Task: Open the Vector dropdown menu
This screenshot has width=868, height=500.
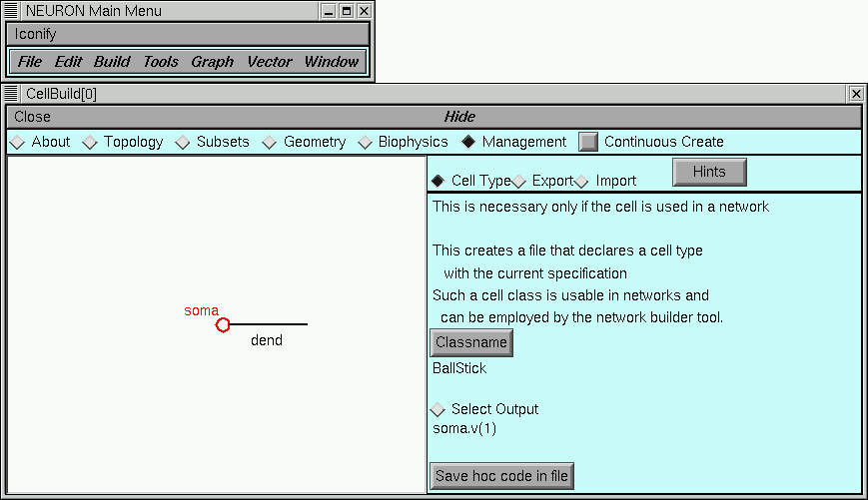Action: (269, 62)
